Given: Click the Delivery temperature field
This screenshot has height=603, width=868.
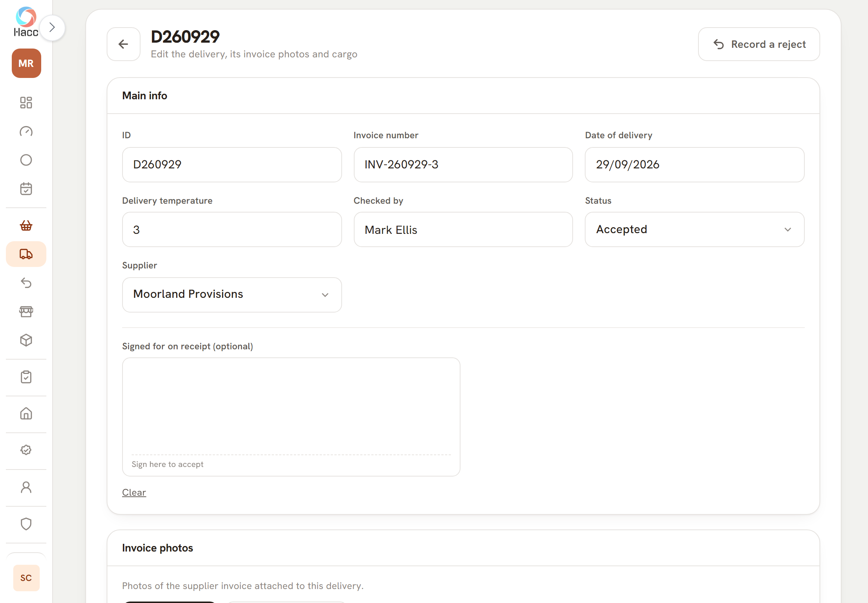Looking at the screenshot, I should pos(232,229).
